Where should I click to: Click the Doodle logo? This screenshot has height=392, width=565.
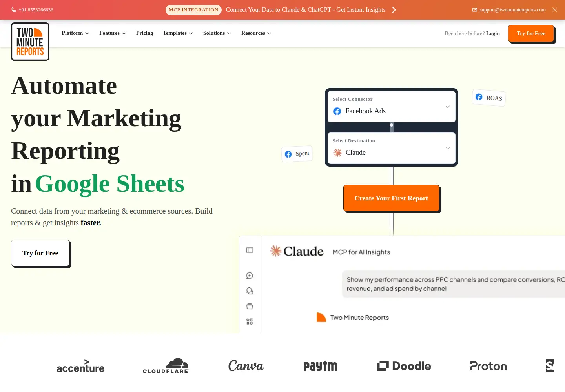[x=404, y=366]
